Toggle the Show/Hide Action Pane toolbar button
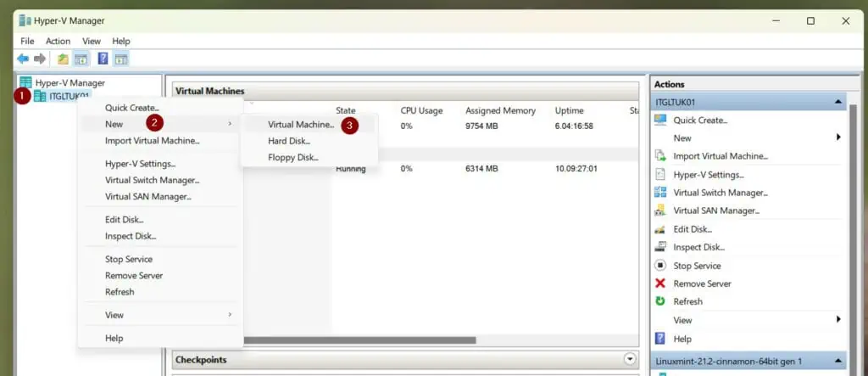 coord(121,59)
